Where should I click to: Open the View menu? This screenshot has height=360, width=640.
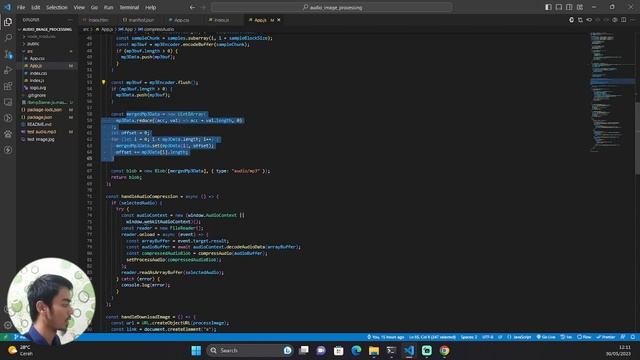(x=79, y=7)
